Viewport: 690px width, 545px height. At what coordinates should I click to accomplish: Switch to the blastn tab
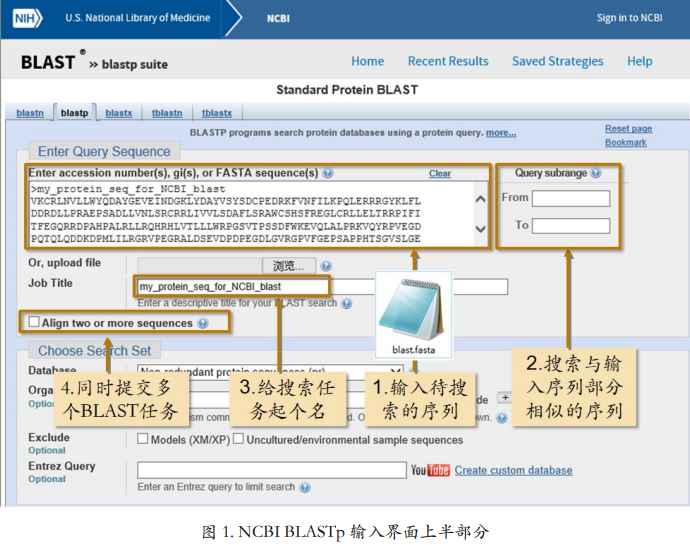click(30, 113)
